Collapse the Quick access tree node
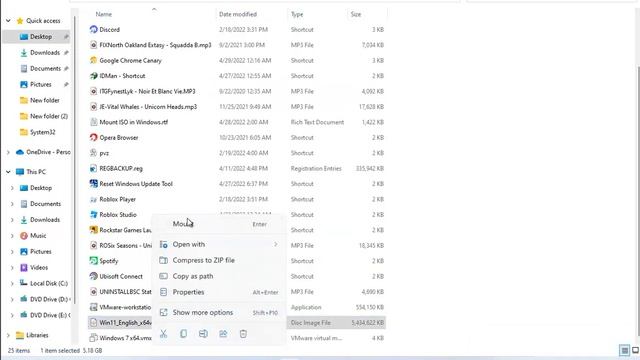This screenshot has width=640, height=360. [x=8, y=20]
